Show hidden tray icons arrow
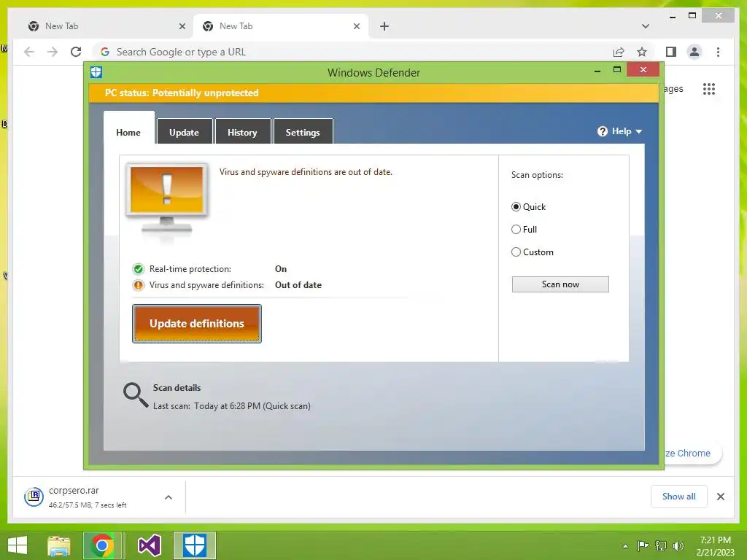The width and height of the screenshot is (747, 560). [x=625, y=546]
